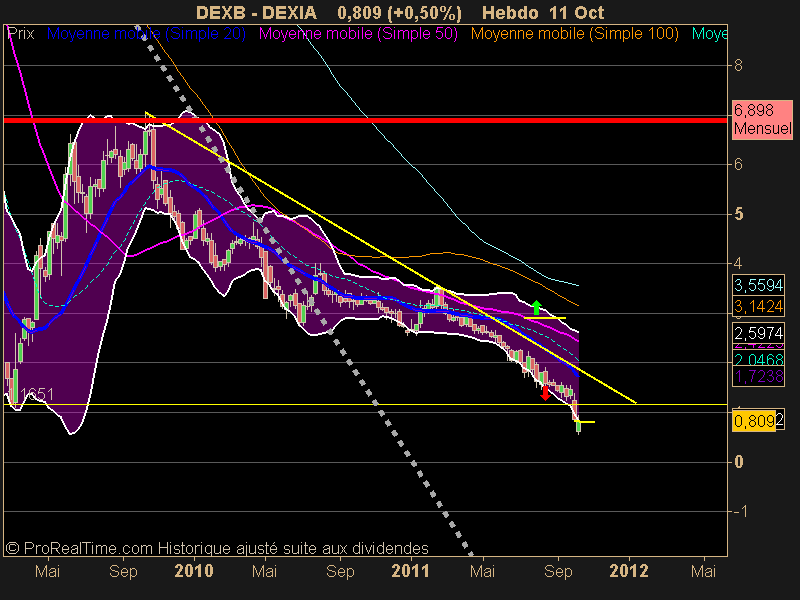The height and width of the screenshot is (600, 800).
Task: Click the 3,1424 orange value label
Action: tap(758, 306)
